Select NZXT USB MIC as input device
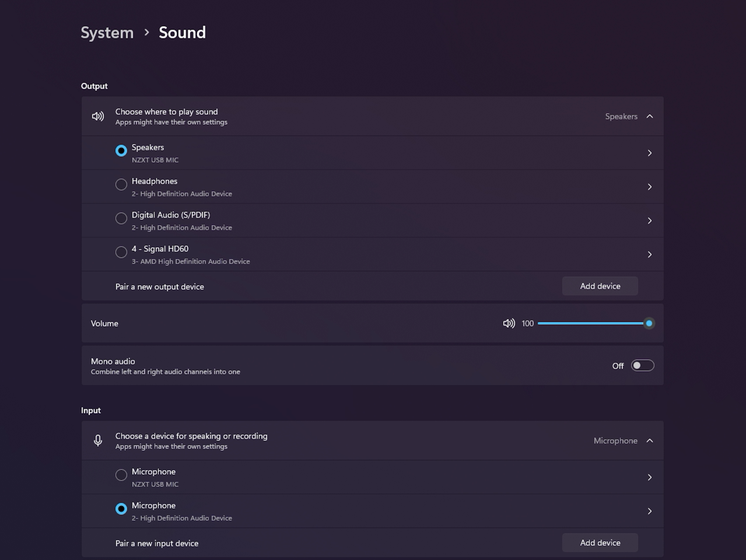746x560 pixels. tap(121, 474)
